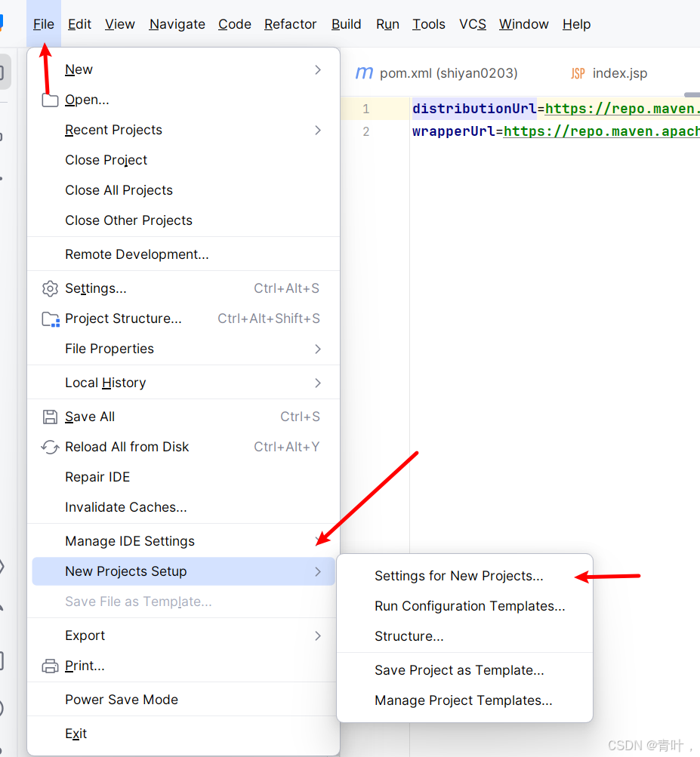This screenshot has width=700, height=757.
Task: Select Recent Projects menu entry
Action: (183, 131)
